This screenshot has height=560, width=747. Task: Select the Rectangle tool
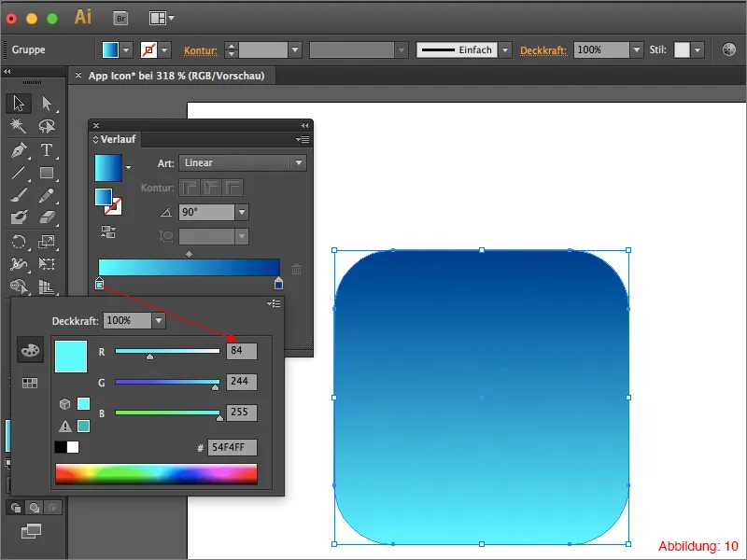point(47,173)
